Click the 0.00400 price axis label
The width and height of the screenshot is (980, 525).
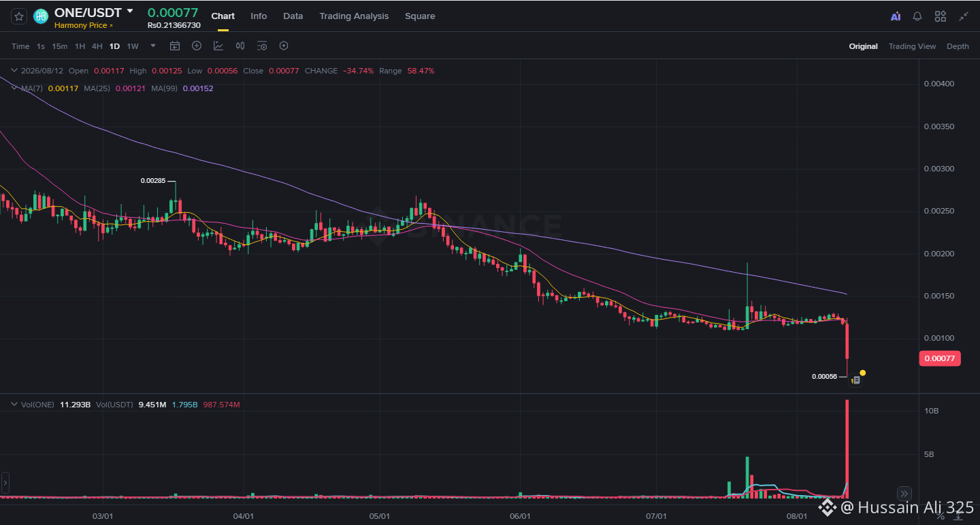tap(939, 84)
